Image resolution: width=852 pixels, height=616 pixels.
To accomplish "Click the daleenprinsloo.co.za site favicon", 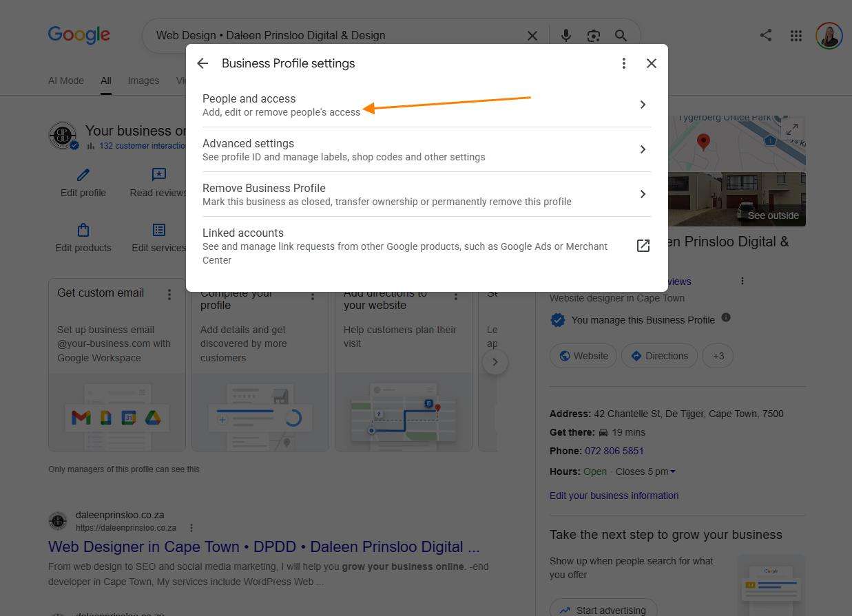I will point(58,521).
